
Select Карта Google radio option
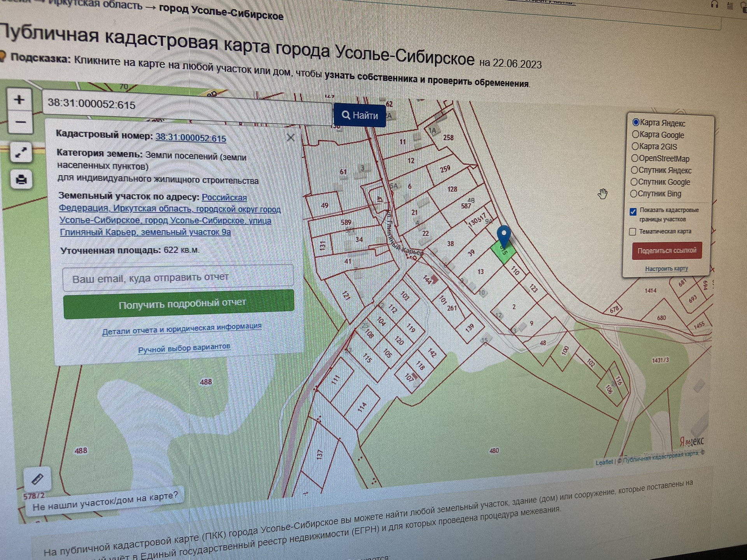coord(635,135)
